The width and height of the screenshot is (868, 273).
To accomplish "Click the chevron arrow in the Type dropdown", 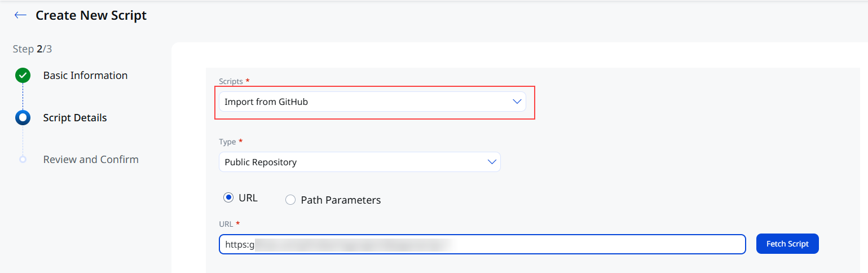I will pos(491,162).
